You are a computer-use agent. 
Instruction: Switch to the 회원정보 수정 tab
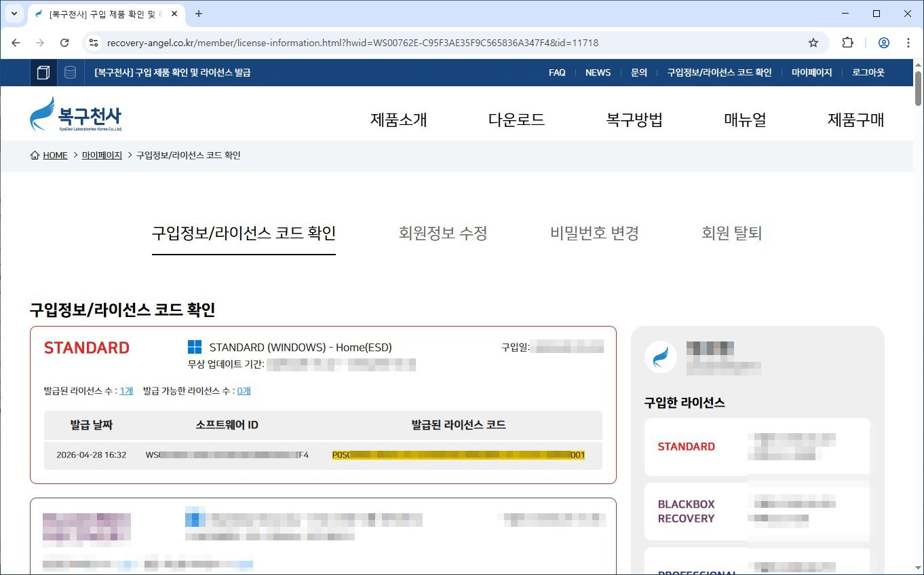click(x=443, y=234)
